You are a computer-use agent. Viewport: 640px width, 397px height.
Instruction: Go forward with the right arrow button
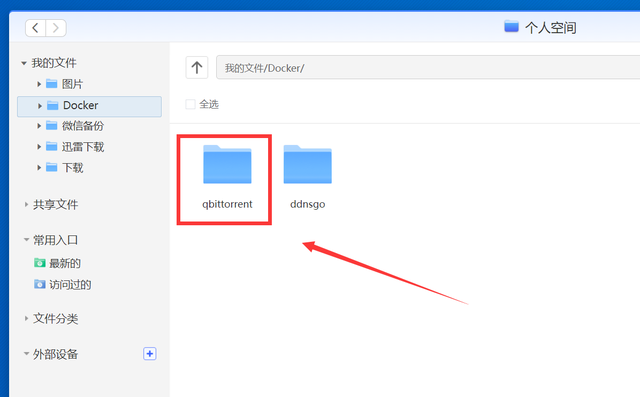[x=56, y=28]
